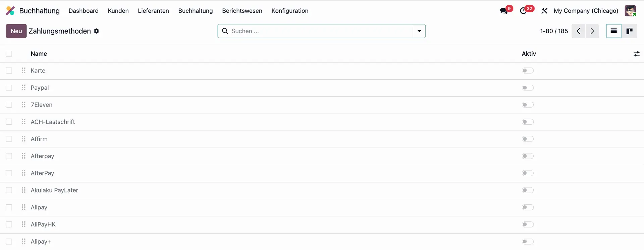
Task: Open the Dashboard menu
Action: click(x=84, y=11)
